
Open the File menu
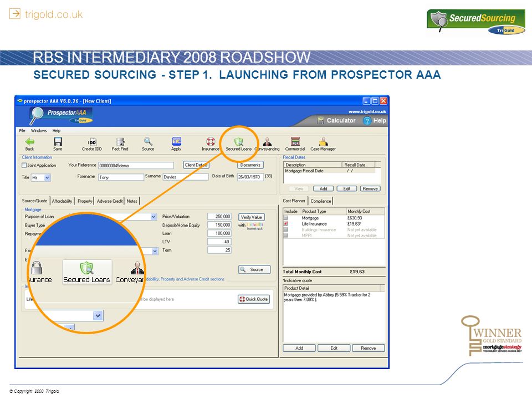22,131
